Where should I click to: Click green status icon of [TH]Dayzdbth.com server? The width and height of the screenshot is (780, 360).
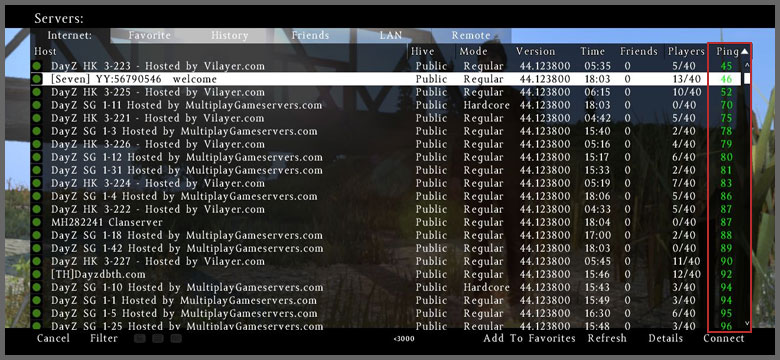[x=37, y=274]
